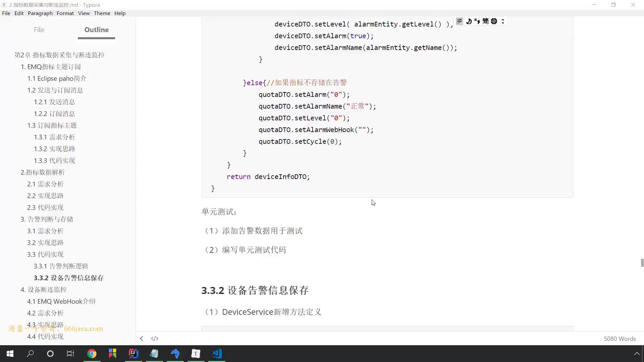Open the Format menu

point(65,13)
